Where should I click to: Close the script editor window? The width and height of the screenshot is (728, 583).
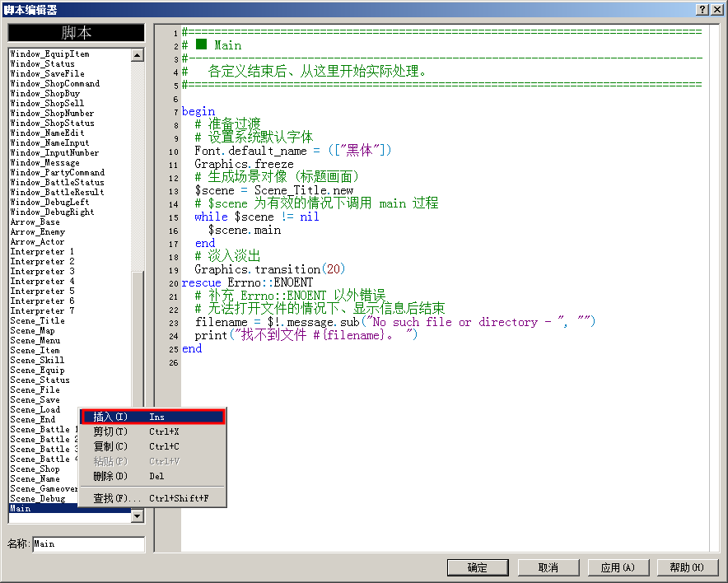[x=716, y=9]
